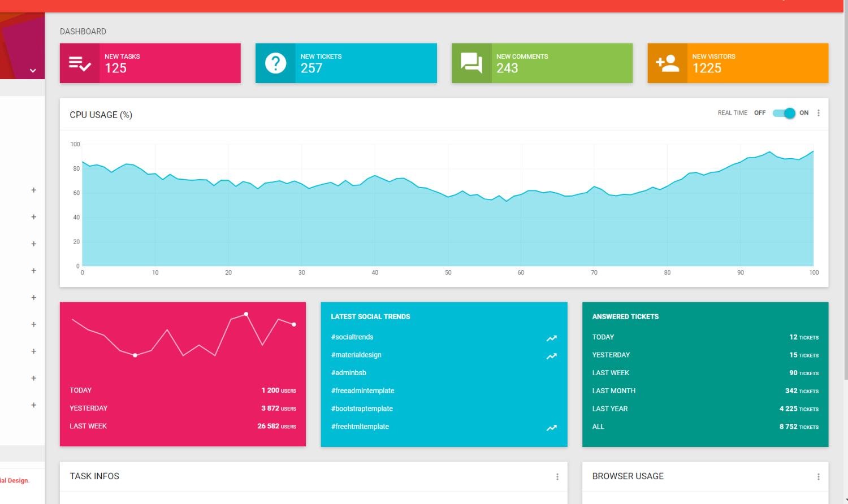The height and width of the screenshot is (504, 848).
Task: Open the CPU Usage more options menu
Action: tap(818, 113)
